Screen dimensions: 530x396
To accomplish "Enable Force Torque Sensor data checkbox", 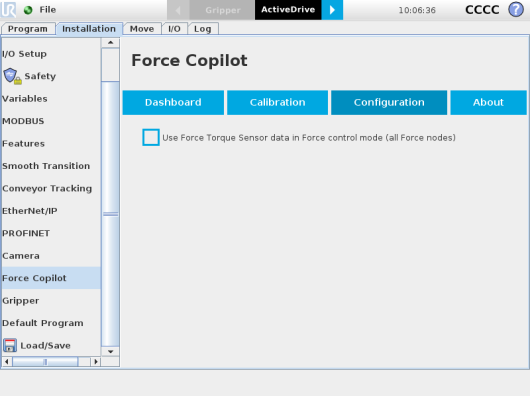I will (x=151, y=137).
